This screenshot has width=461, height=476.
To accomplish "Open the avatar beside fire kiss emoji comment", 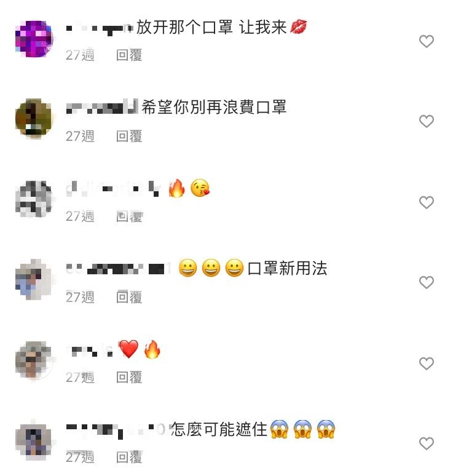I will [34, 199].
